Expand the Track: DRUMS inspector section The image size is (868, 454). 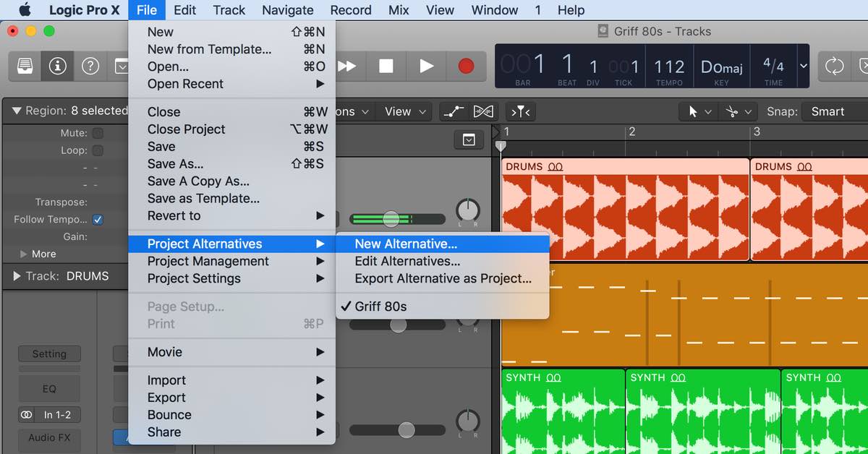pos(17,276)
